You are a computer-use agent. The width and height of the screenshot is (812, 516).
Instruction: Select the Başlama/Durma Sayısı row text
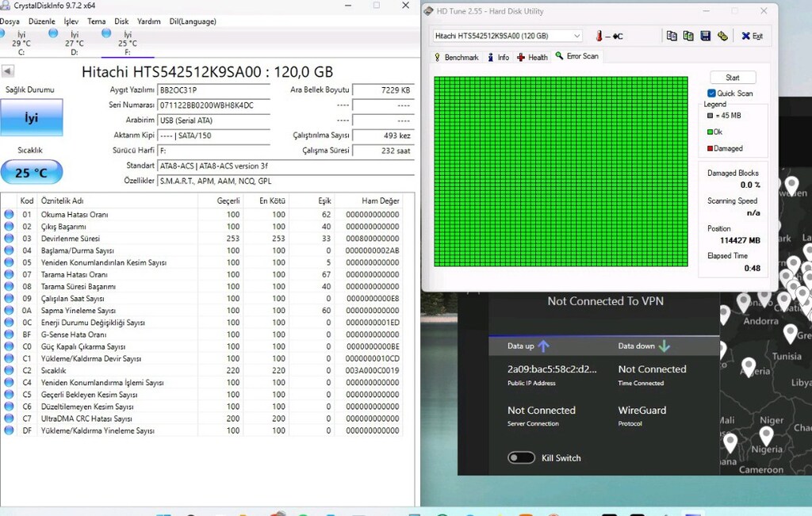[77, 250]
